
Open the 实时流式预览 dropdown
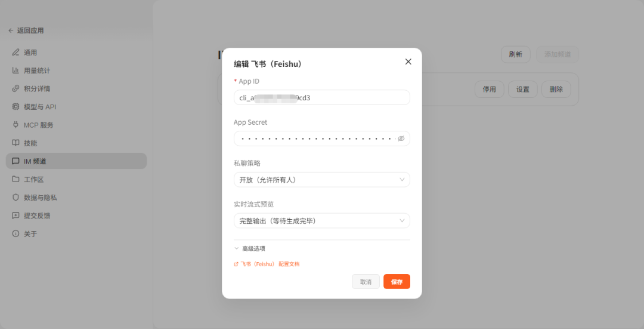(x=321, y=221)
